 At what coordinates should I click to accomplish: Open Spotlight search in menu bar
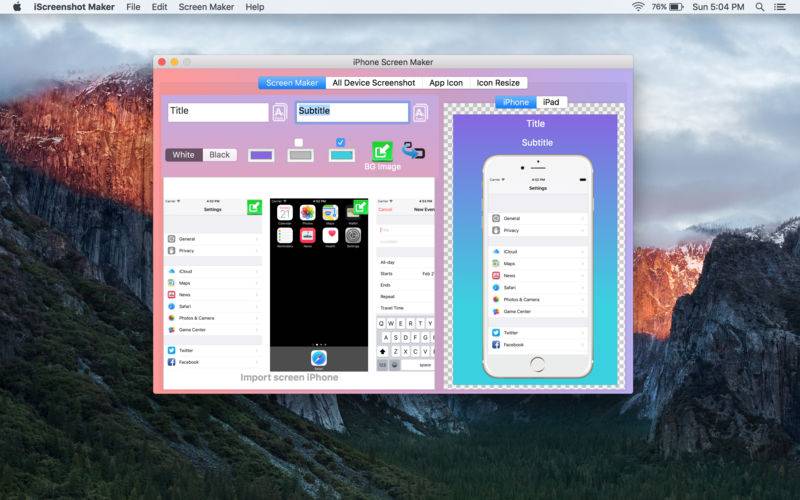760,7
